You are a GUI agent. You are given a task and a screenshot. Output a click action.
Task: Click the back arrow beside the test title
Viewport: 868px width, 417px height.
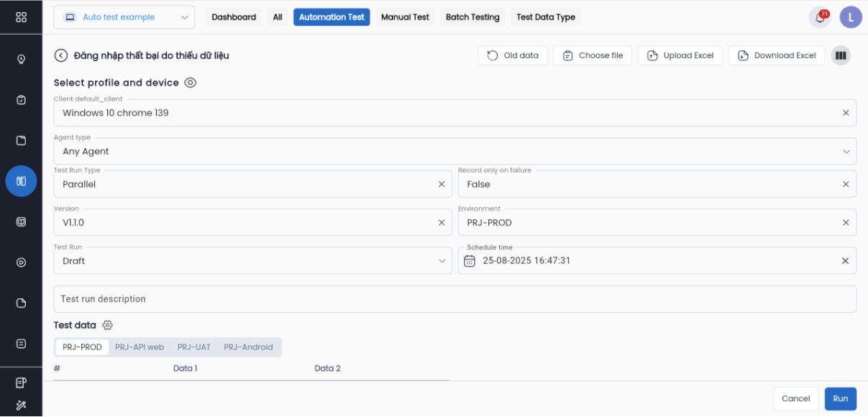pyautogui.click(x=61, y=55)
